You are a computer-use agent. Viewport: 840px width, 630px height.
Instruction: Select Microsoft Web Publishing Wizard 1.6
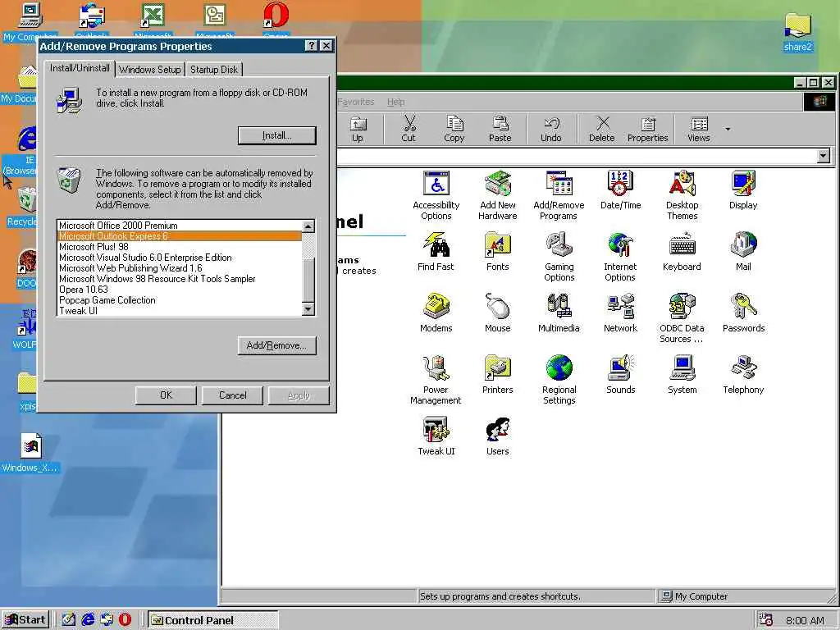pos(179,268)
